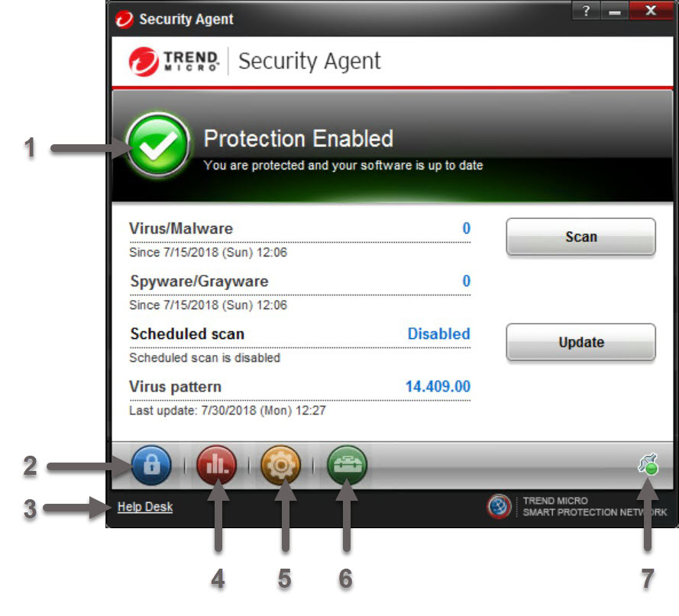Image resolution: width=679 pixels, height=616 pixels.
Task: Click the connection status icon with green dot
Action: 648,464
